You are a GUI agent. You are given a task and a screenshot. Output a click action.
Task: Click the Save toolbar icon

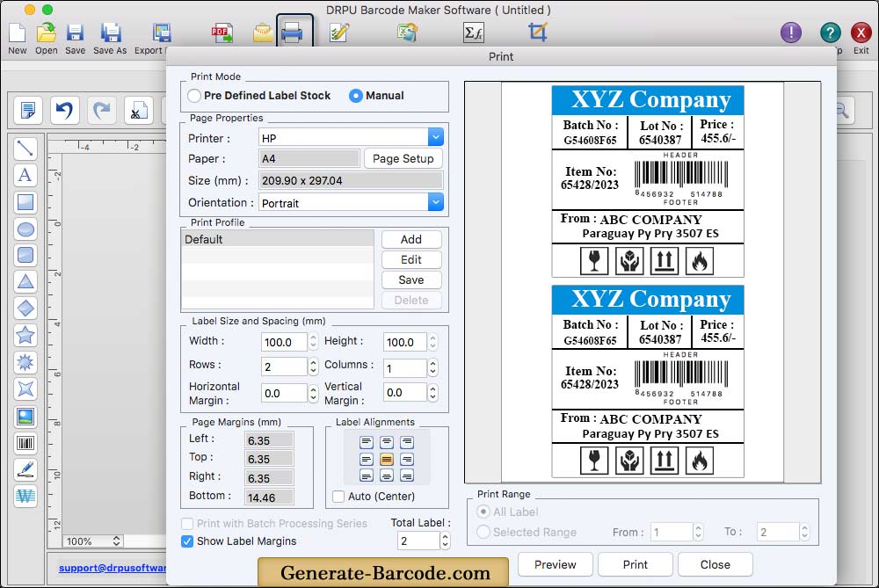tap(75, 33)
